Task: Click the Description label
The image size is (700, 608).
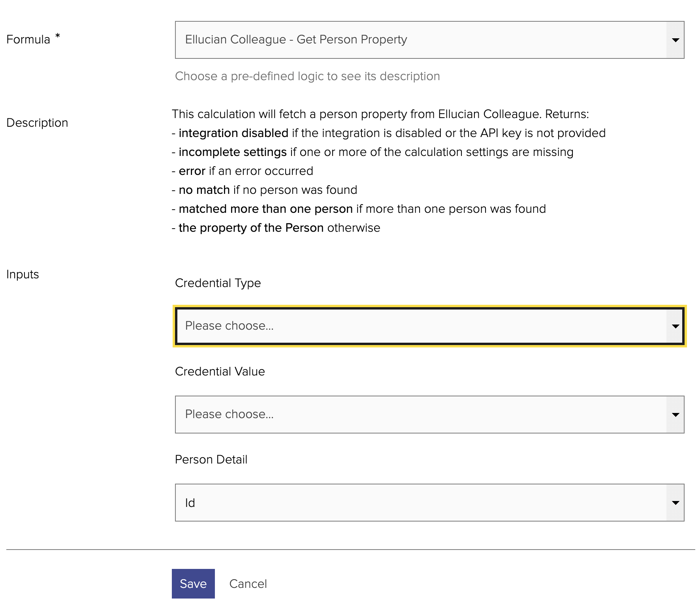Action: point(37,123)
